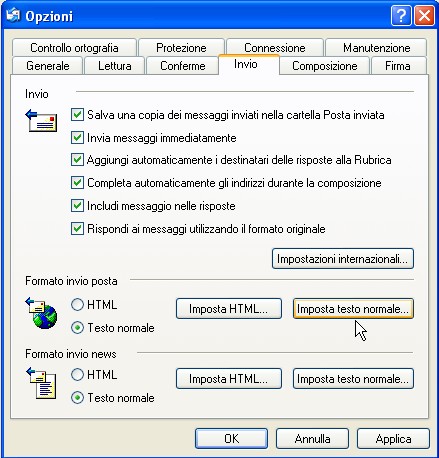This screenshot has height=458, width=439.
Task: Toggle Rispondi ai messaggi formato originale
Action: (x=77, y=229)
